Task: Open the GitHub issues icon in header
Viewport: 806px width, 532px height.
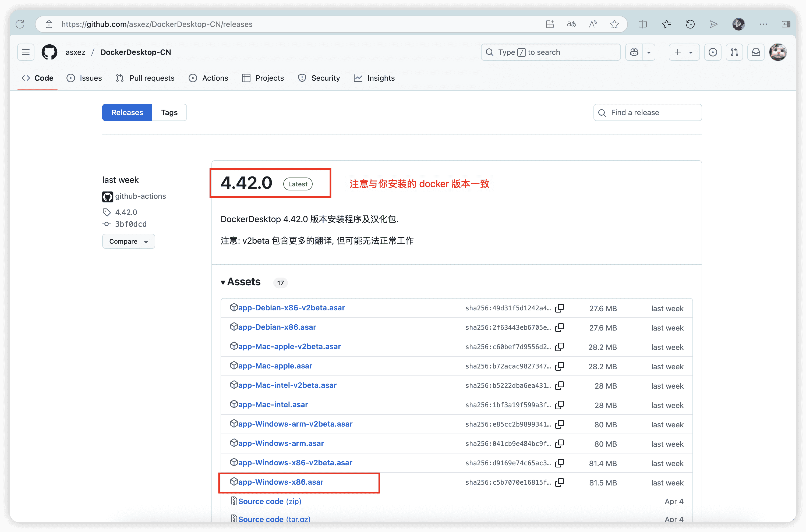Action: pos(713,52)
